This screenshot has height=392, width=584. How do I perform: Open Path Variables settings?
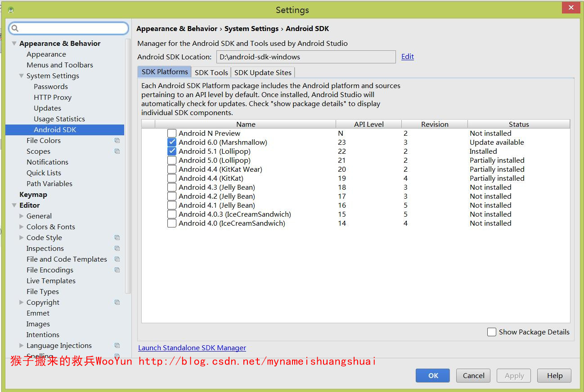click(x=49, y=184)
